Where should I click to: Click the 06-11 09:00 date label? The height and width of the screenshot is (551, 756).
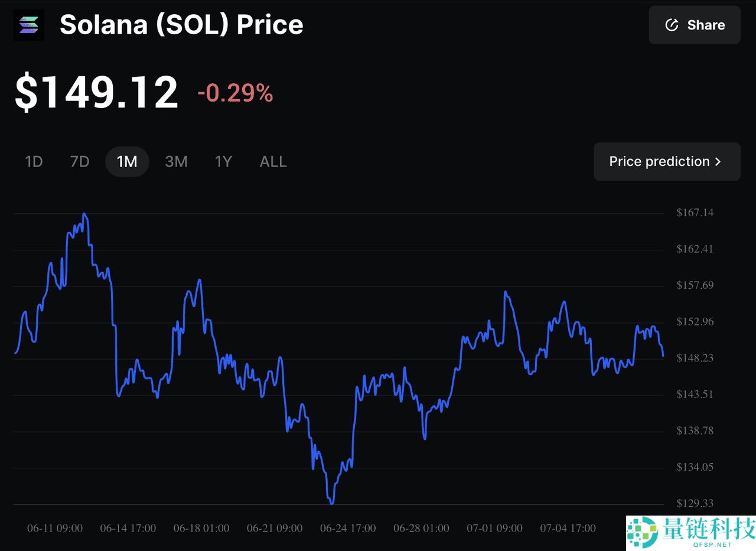tap(55, 528)
